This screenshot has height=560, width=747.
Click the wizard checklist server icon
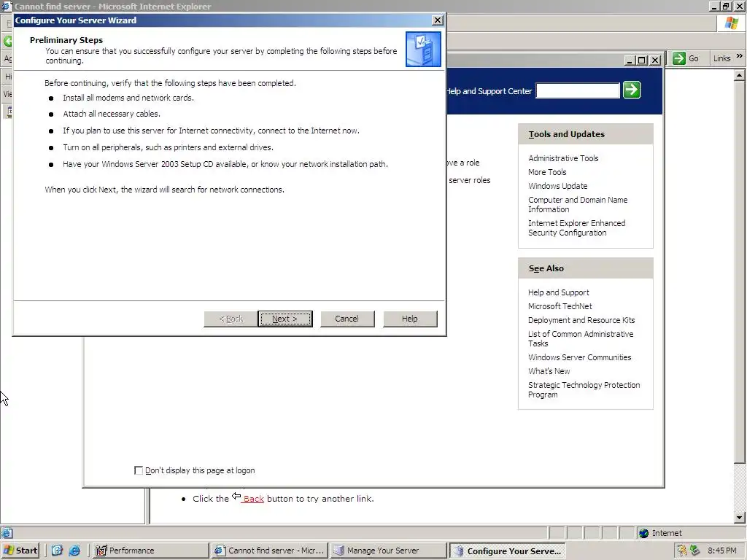423,49
